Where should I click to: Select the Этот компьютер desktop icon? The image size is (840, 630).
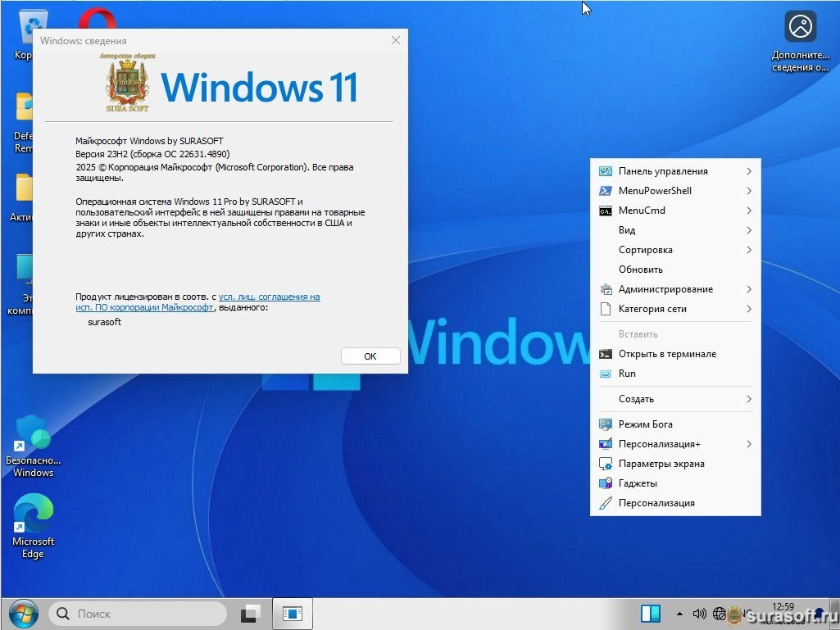(21, 284)
